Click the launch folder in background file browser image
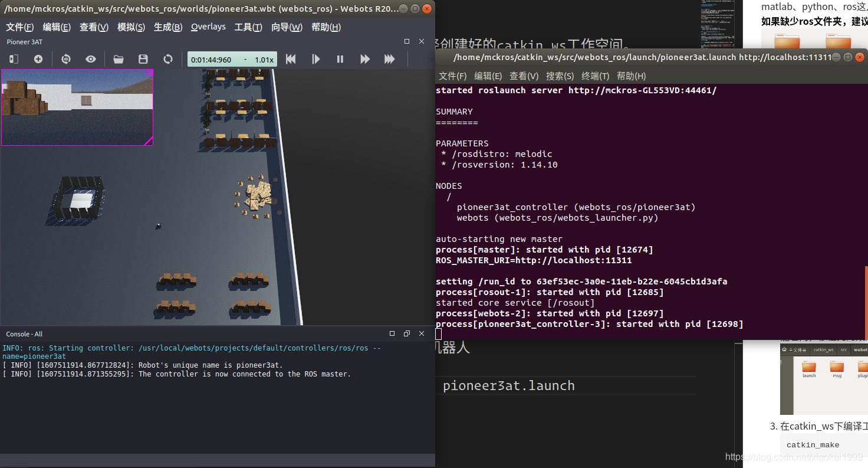 click(x=809, y=369)
